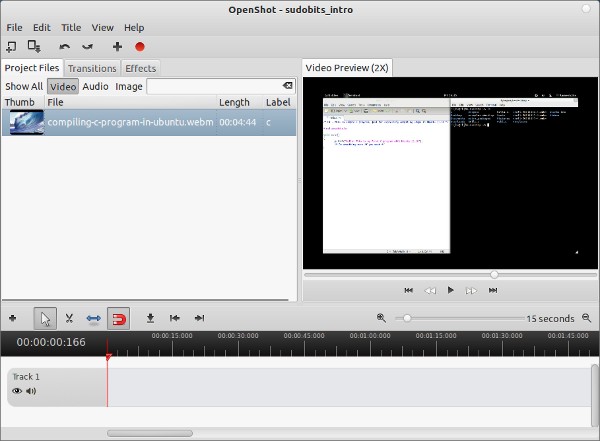Screen dimensions: 600x441
Task: Select the Resize tool in timeline toolbar
Action: [x=93, y=318]
